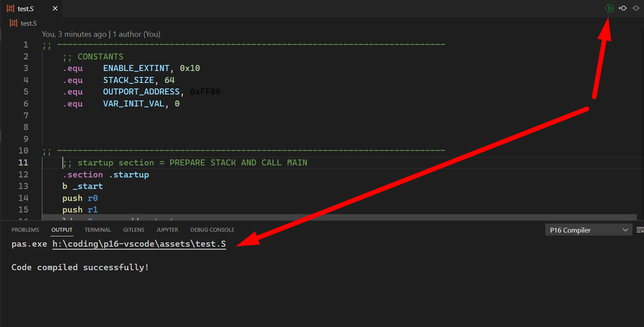Click the ENABLE_EXTINT constant name
Image resolution: width=644 pixels, height=327 pixels.
point(136,68)
